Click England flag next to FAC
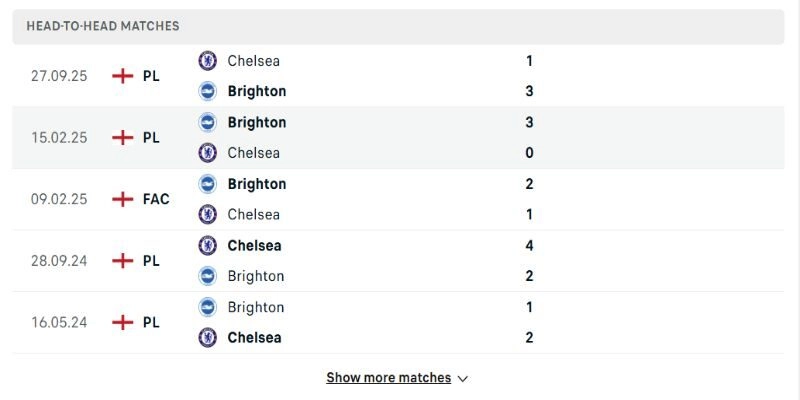The height and width of the screenshot is (400, 800). pos(123,199)
